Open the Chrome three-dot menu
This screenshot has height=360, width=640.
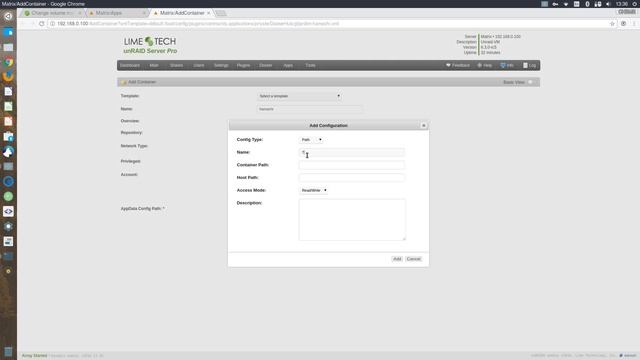634,24
